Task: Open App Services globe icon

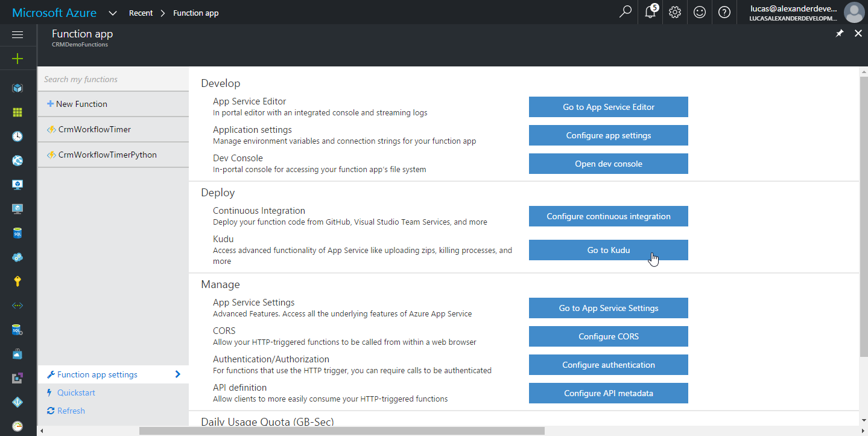Action: [17, 161]
